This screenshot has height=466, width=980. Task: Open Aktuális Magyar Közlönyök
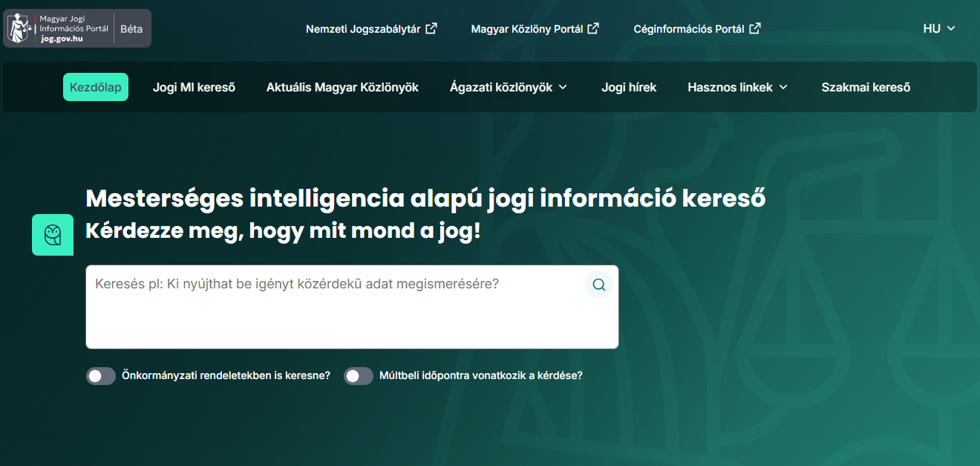(342, 87)
